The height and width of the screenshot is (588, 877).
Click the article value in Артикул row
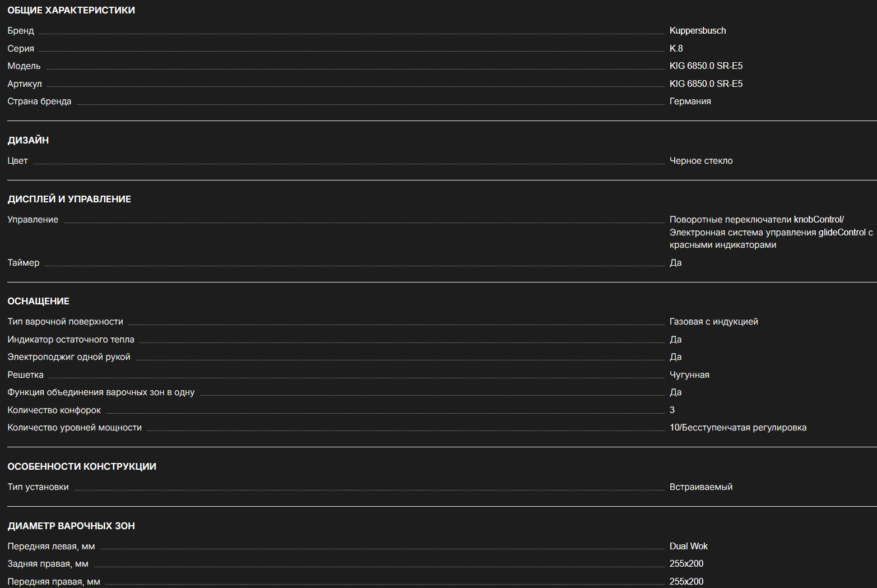[706, 84]
